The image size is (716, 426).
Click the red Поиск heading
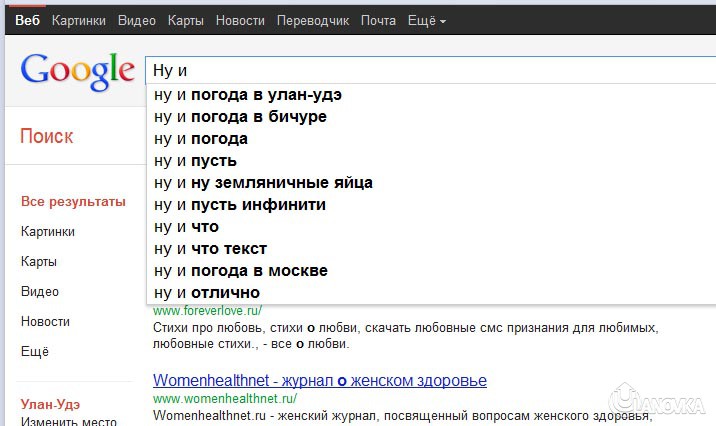pyautogui.click(x=47, y=137)
